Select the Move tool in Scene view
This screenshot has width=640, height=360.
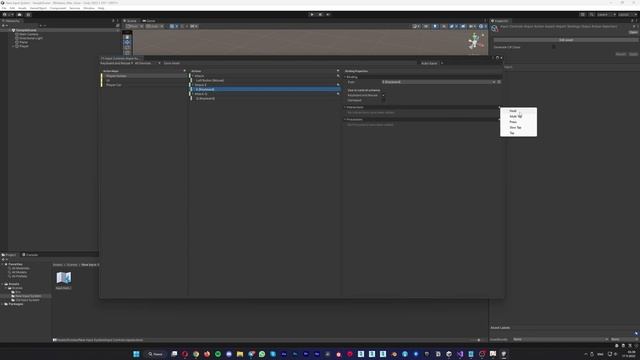pos(127,42)
